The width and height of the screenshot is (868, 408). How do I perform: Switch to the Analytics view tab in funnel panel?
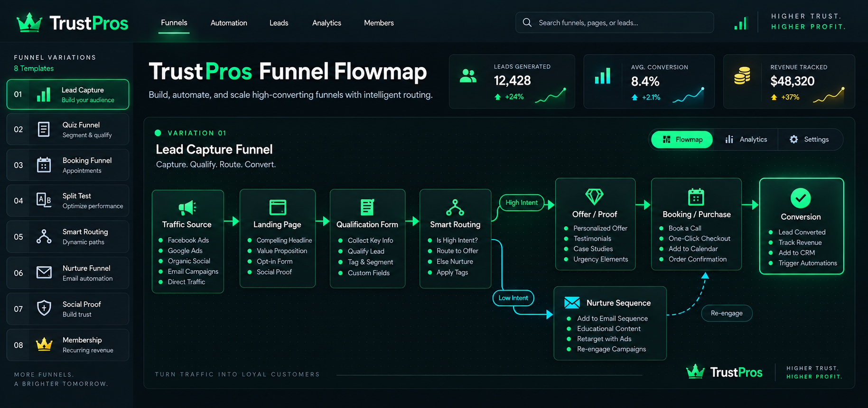[746, 139]
